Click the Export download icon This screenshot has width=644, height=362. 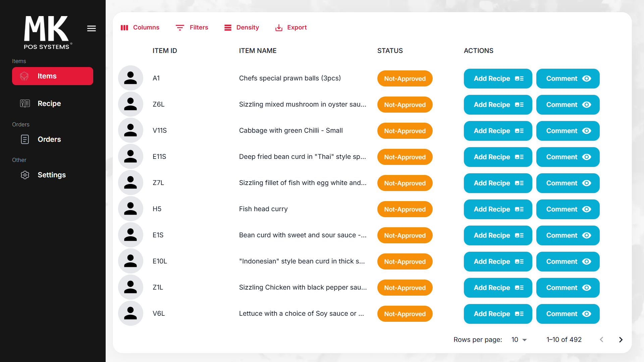279,27
